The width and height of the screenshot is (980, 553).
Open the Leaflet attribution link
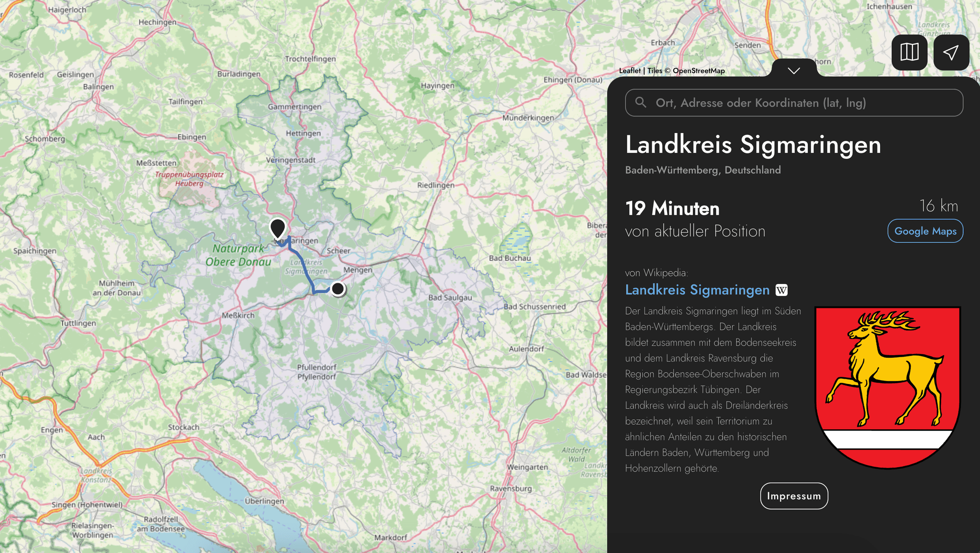[x=629, y=71]
